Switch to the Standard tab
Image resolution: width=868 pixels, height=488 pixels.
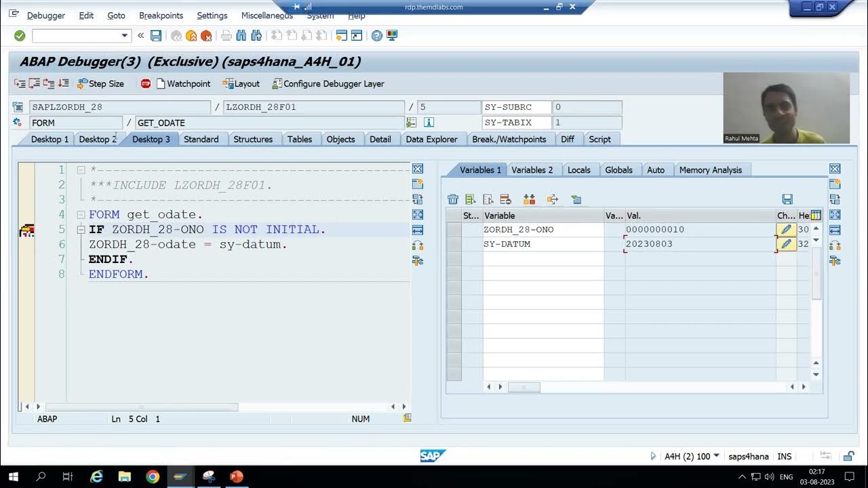[x=201, y=139]
